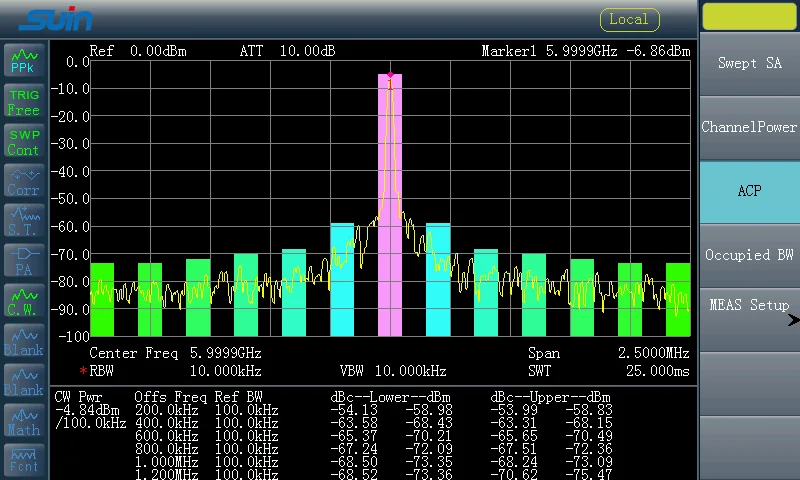Toggle the PA preamplifier icon

click(23, 261)
